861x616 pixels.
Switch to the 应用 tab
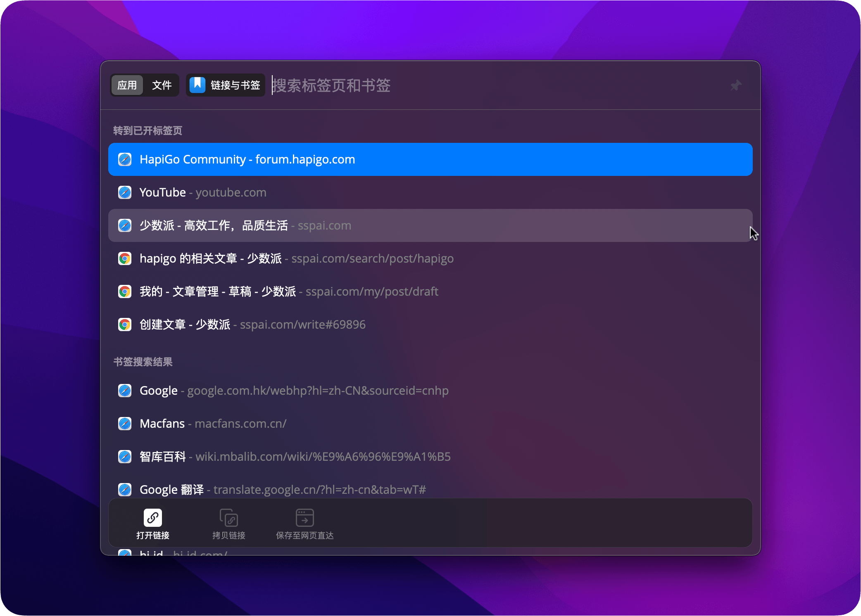pyautogui.click(x=127, y=85)
